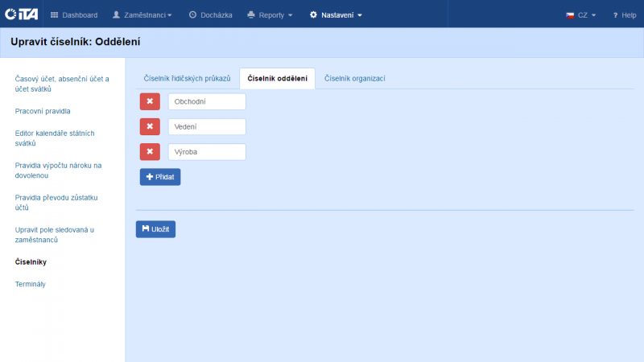644x362 pixels.
Task: Expand the Reporty dropdown menu
Action: [x=270, y=14]
